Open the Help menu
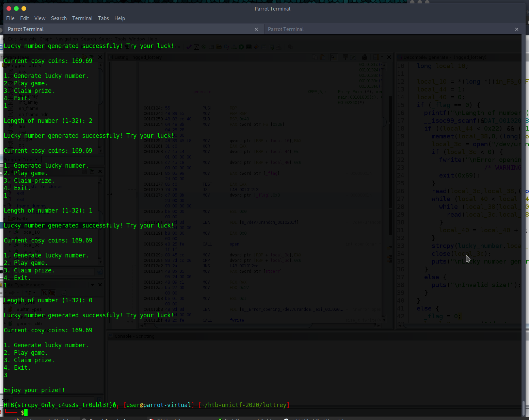Screen dimensions: 529x420 pyautogui.click(x=119, y=18)
